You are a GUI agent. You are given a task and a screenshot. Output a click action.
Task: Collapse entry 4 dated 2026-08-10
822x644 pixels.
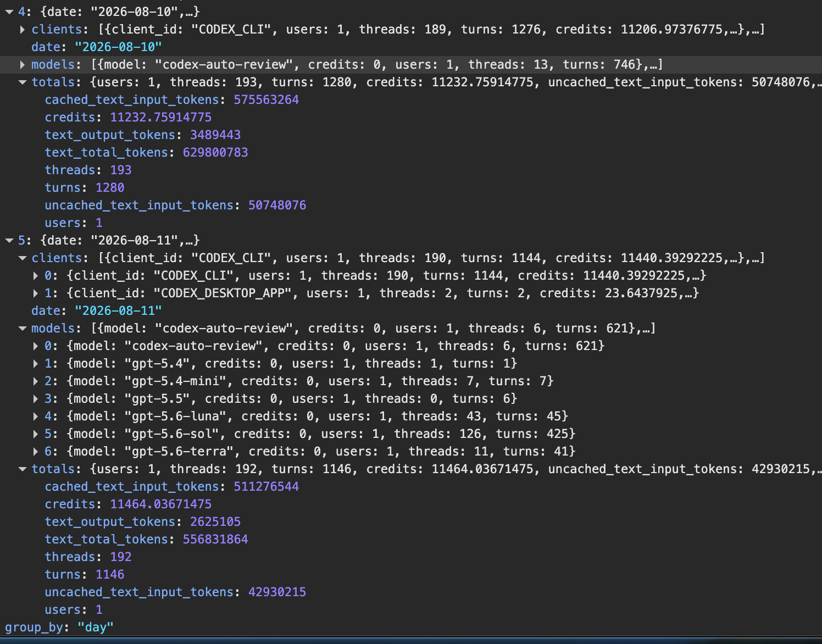9,12
